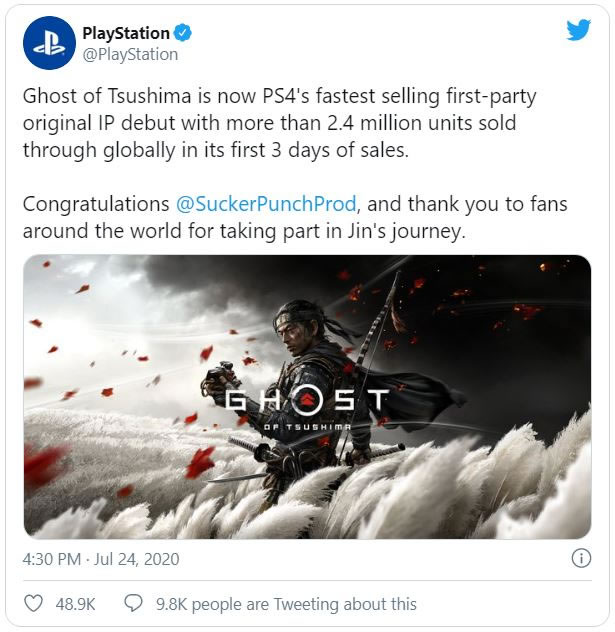Open the Twitter bird logo
This screenshot has height=632, width=615.
(578, 30)
